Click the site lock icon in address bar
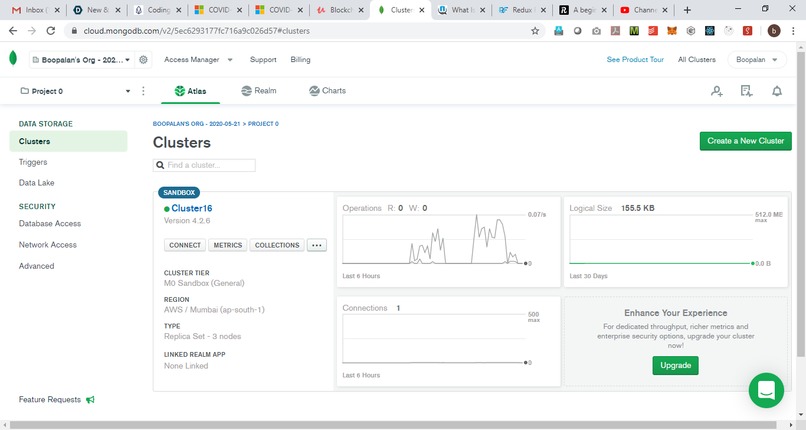806x430 pixels. pyautogui.click(x=75, y=31)
